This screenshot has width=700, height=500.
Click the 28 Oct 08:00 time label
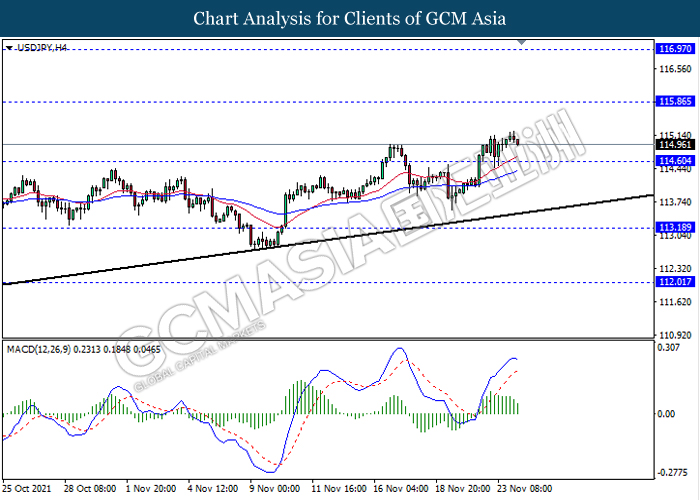pyautogui.click(x=90, y=489)
